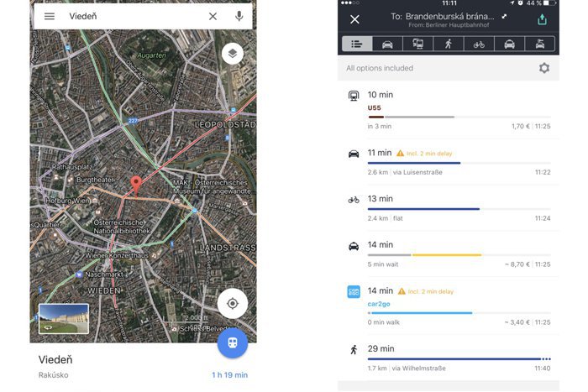
Task: Close the directions panel with X
Action: pyautogui.click(x=354, y=19)
